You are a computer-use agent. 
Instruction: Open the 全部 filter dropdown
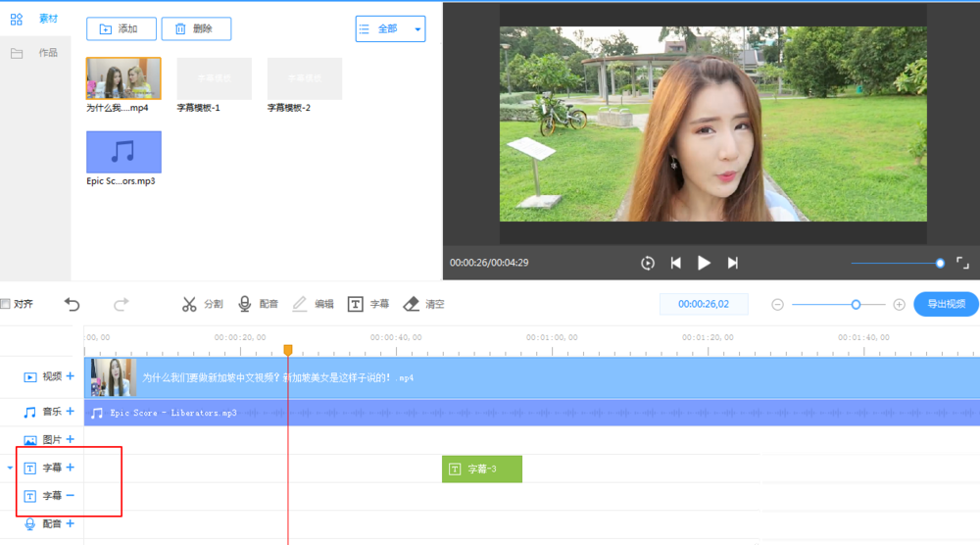(390, 29)
